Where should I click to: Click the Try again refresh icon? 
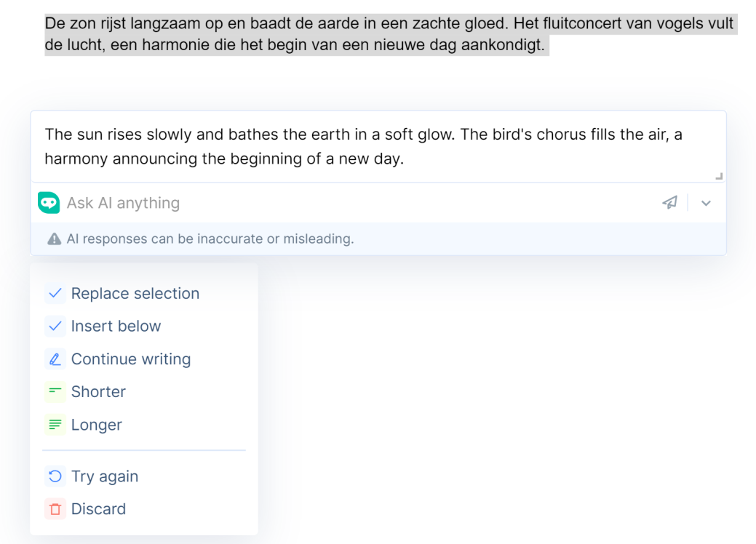click(x=55, y=476)
